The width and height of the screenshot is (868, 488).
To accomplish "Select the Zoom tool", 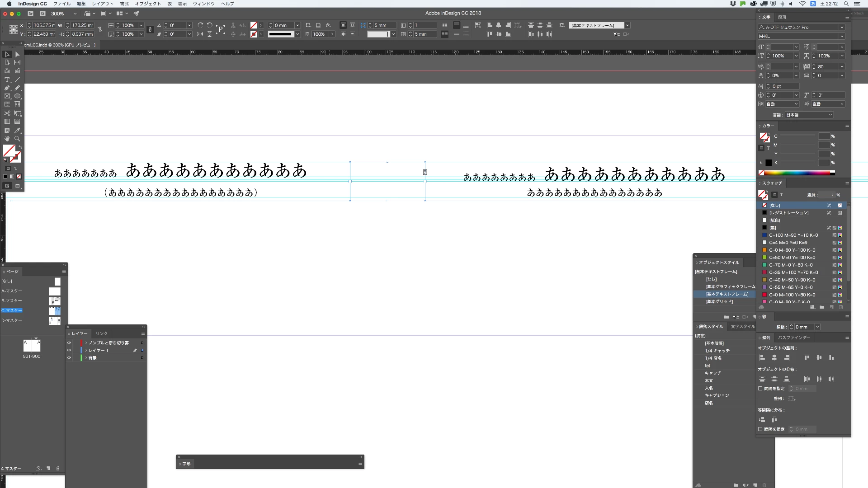I will tap(17, 139).
